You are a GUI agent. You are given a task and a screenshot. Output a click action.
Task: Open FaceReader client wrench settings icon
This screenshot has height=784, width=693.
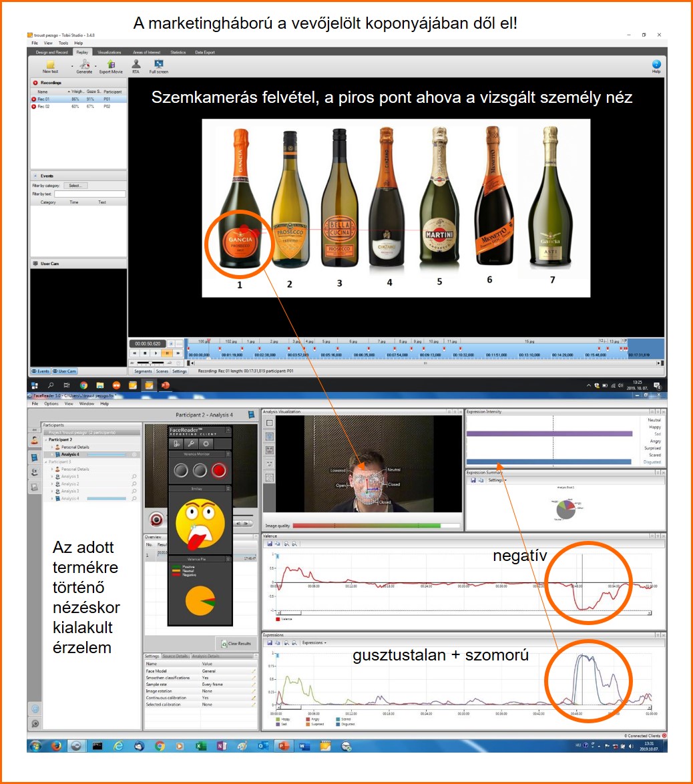tap(192, 443)
